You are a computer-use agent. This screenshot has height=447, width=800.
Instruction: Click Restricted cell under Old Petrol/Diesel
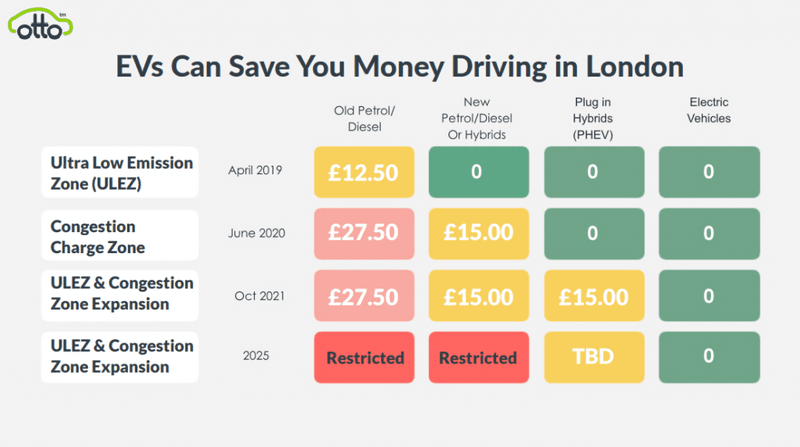pos(364,357)
